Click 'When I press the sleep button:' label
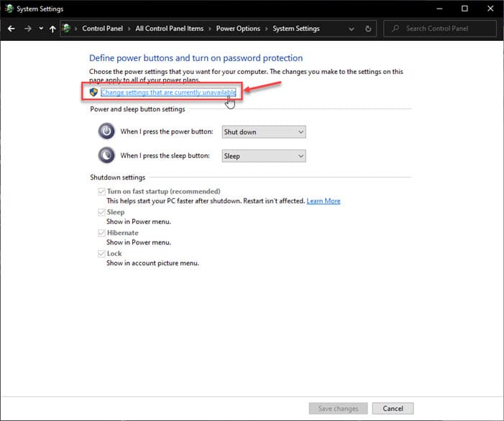This screenshot has height=421, width=504. 165,156
